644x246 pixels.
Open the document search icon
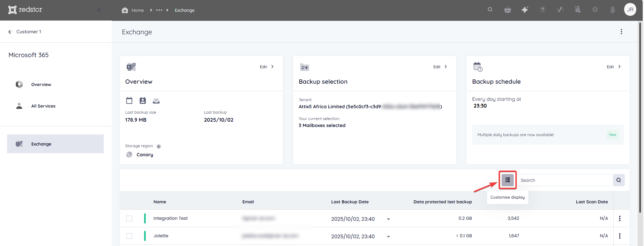[578, 9]
